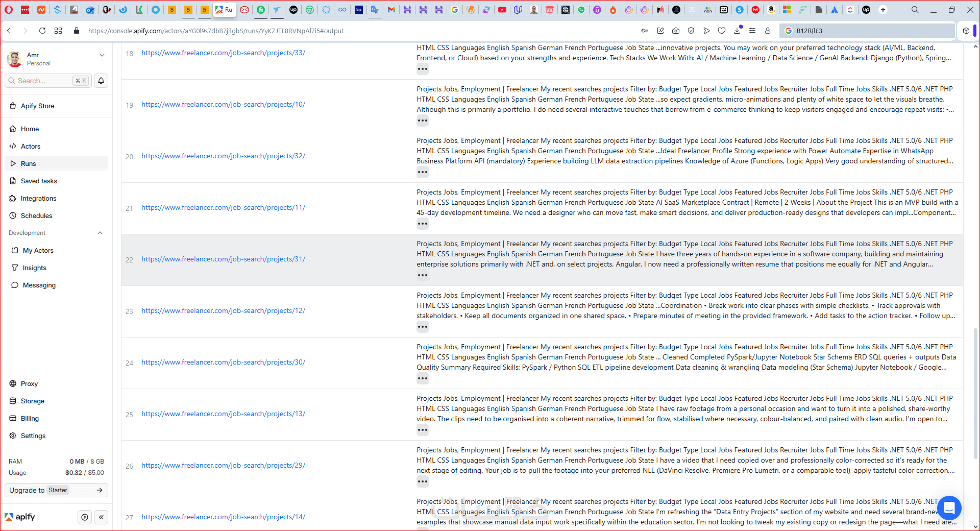This screenshot has width=980, height=531.
Task: Open the browser tab grid icon
Action: [58, 31]
